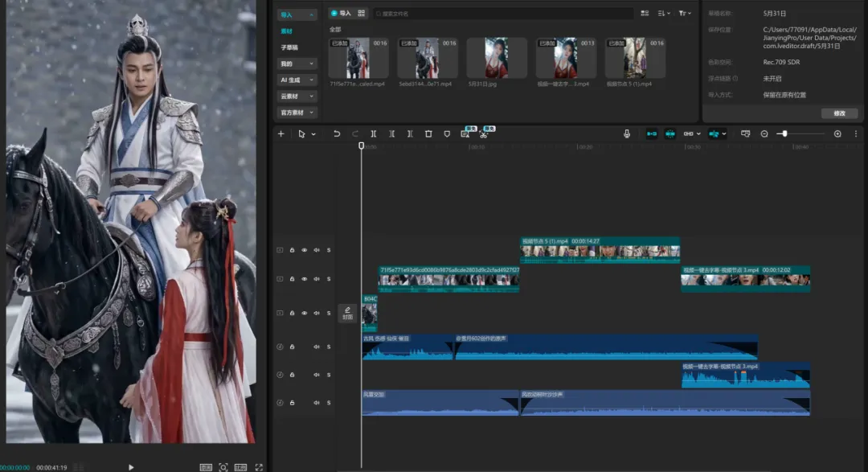This screenshot has width=868, height=472.
Task: Expand the AI 生成 section
Action: (x=297, y=80)
